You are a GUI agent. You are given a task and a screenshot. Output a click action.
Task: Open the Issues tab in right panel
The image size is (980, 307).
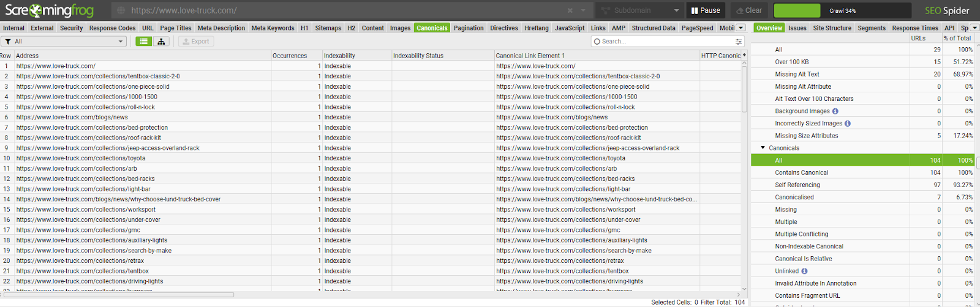click(797, 28)
